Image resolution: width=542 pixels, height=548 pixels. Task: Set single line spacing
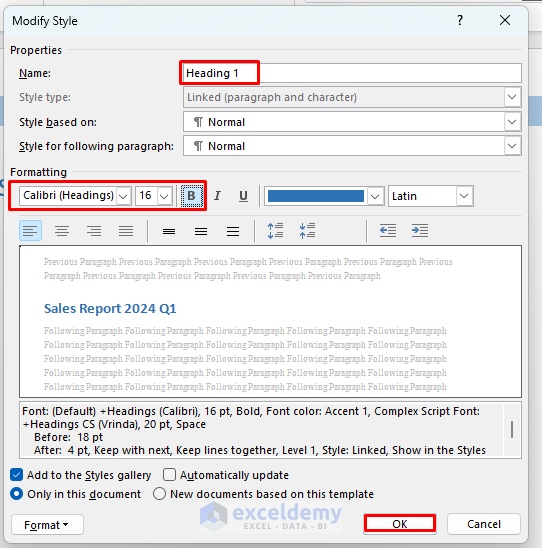click(169, 231)
